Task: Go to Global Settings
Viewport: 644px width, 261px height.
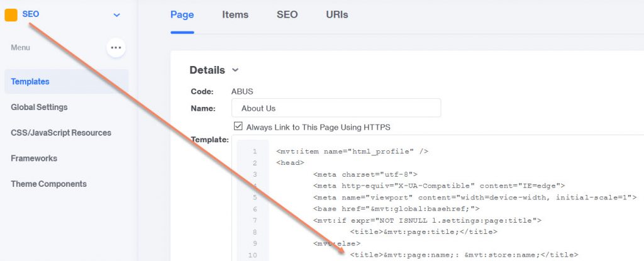Action: 39,108
